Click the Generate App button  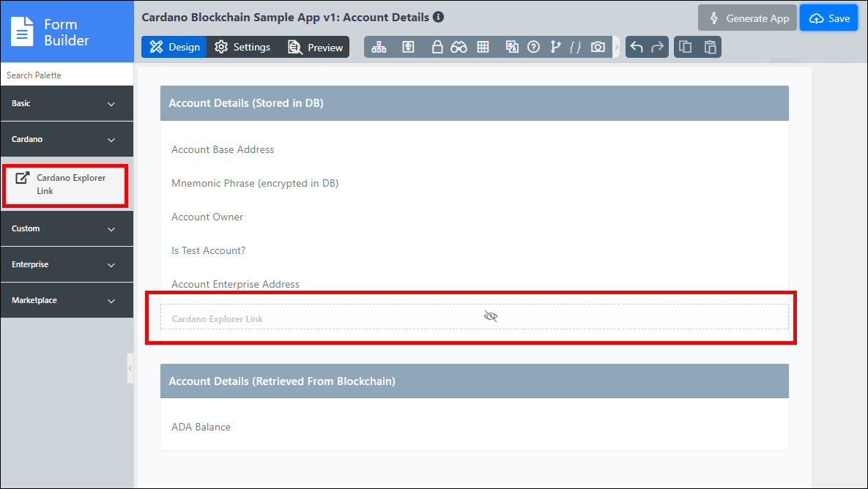tap(747, 18)
